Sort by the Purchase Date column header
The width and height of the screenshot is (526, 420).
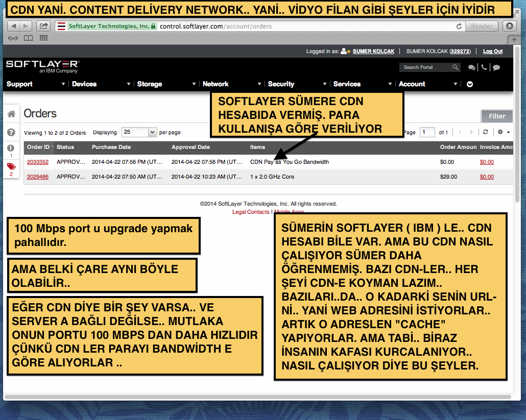pos(111,147)
